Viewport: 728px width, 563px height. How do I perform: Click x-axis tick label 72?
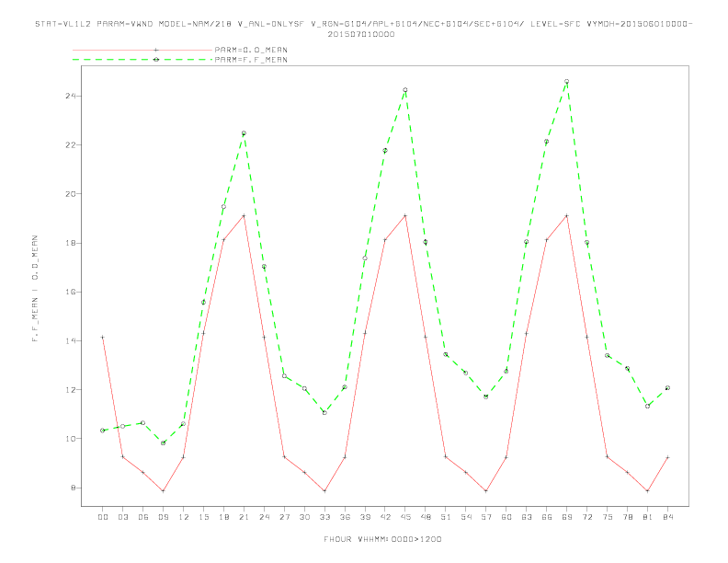586,517
